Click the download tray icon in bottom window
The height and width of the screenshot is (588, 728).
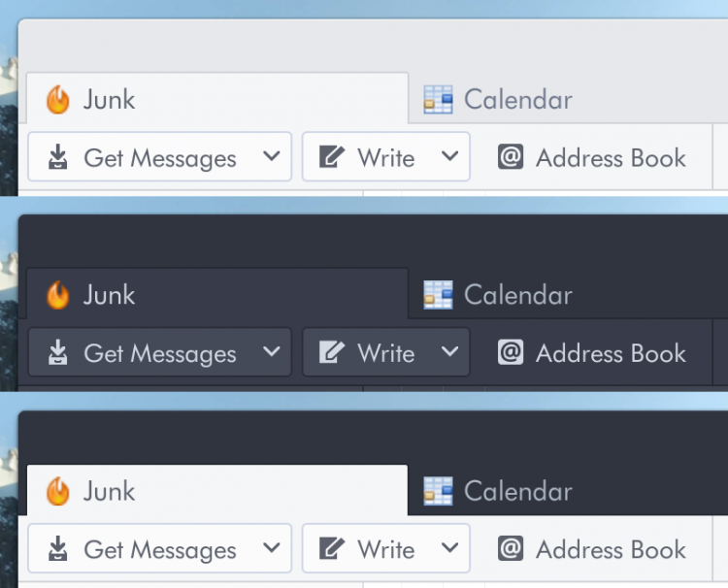point(58,548)
